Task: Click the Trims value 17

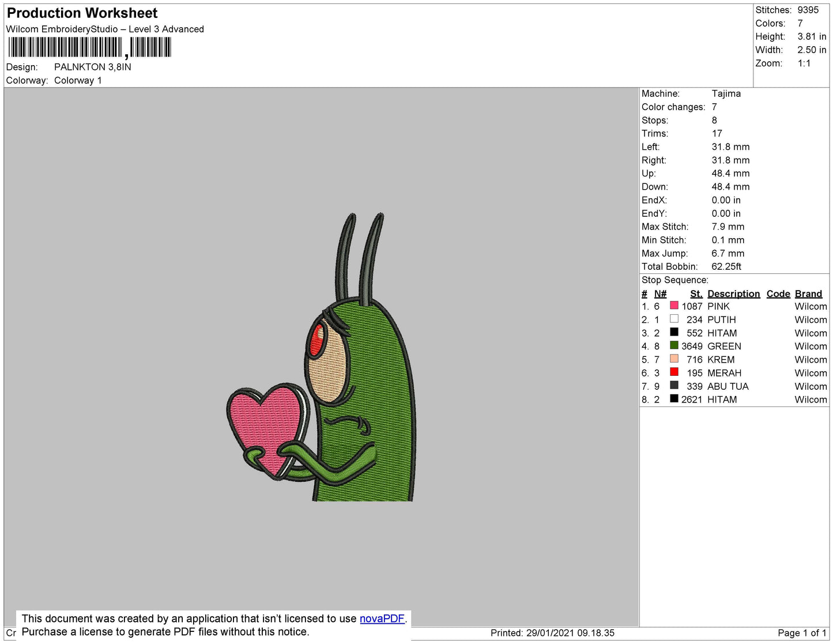Action: 717,133
